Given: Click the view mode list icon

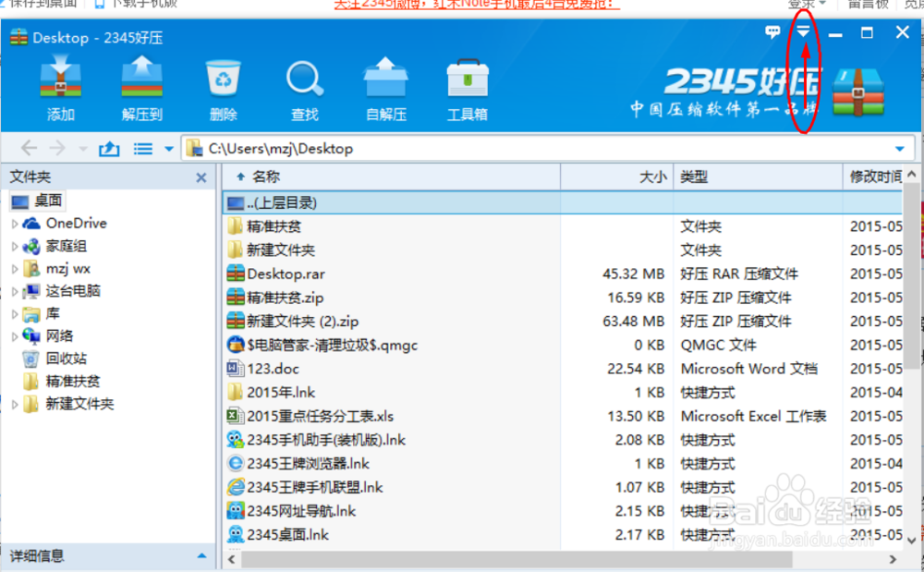Looking at the screenshot, I should pos(143,149).
